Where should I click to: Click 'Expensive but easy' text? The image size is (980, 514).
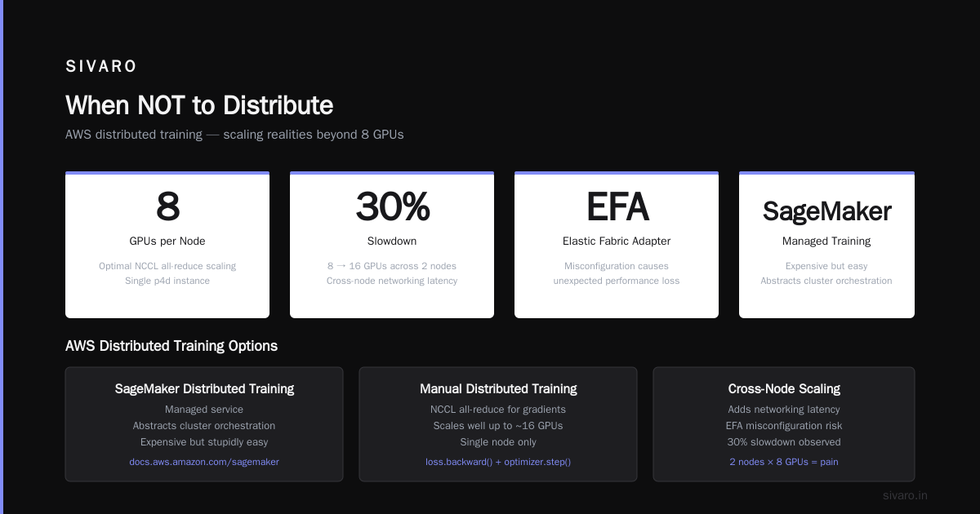click(826, 266)
